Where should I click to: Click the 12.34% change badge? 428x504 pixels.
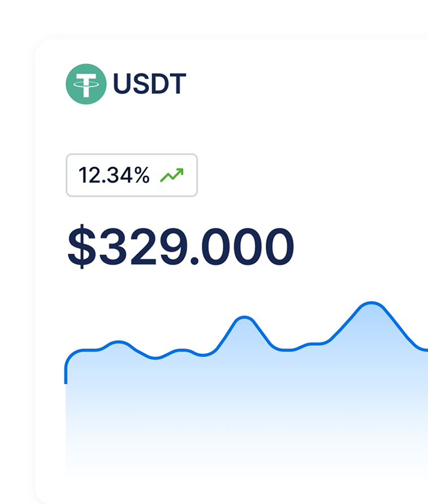point(132,175)
